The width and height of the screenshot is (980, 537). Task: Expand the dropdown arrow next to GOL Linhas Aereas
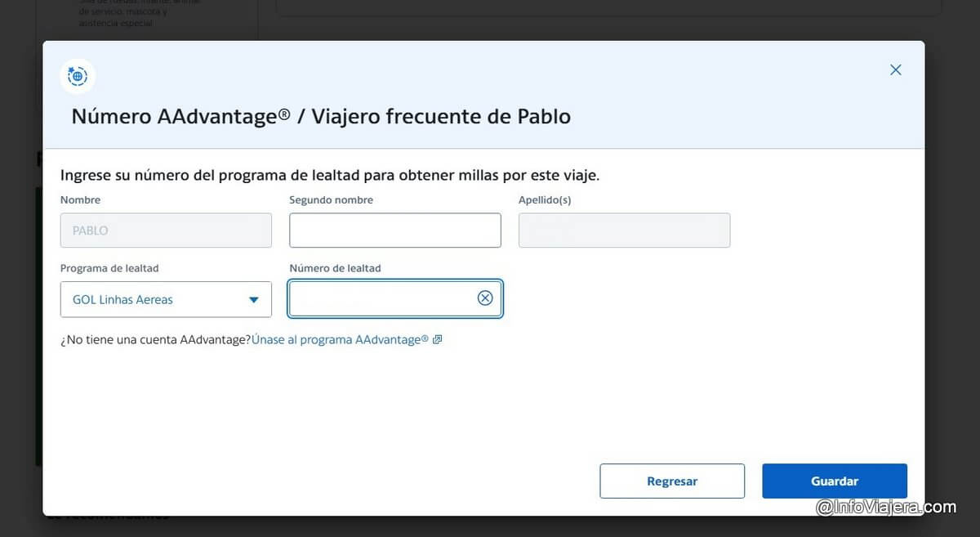[x=254, y=300]
